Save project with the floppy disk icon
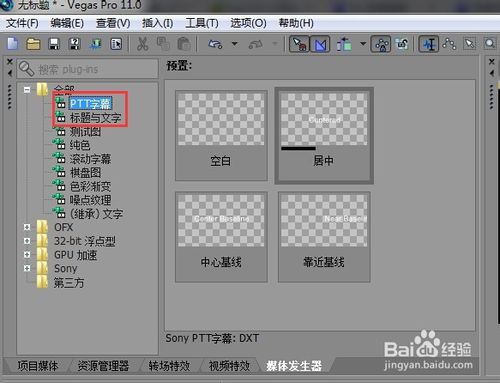The width and height of the screenshot is (500, 383). coord(54,44)
